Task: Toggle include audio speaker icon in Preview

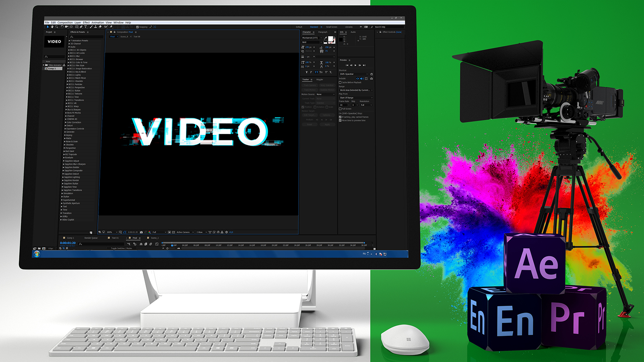Action: (x=362, y=78)
